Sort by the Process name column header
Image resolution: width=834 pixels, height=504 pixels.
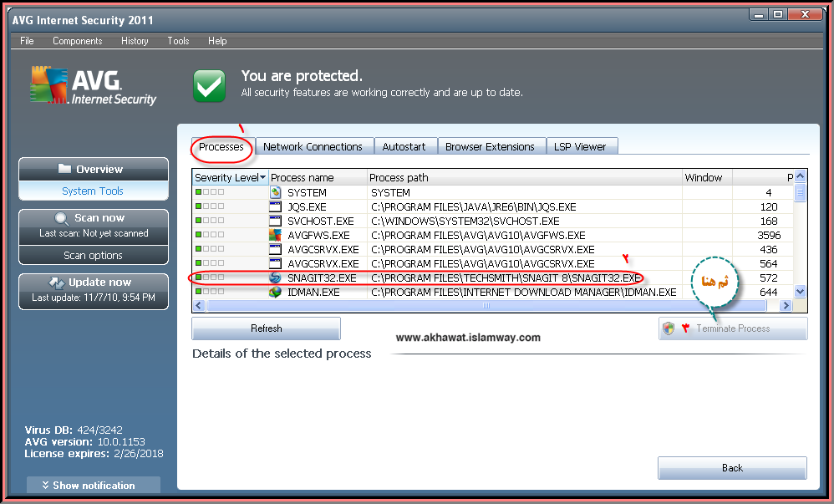[x=318, y=177]
